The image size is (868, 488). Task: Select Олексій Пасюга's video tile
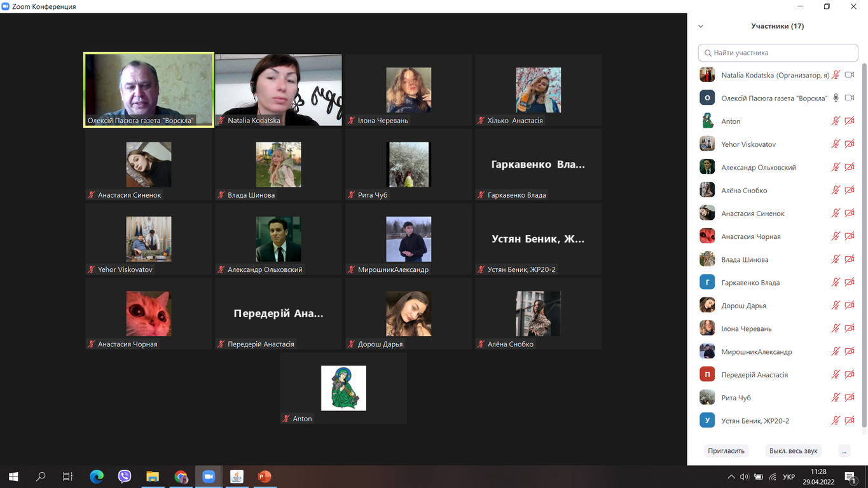pos(149,90)
